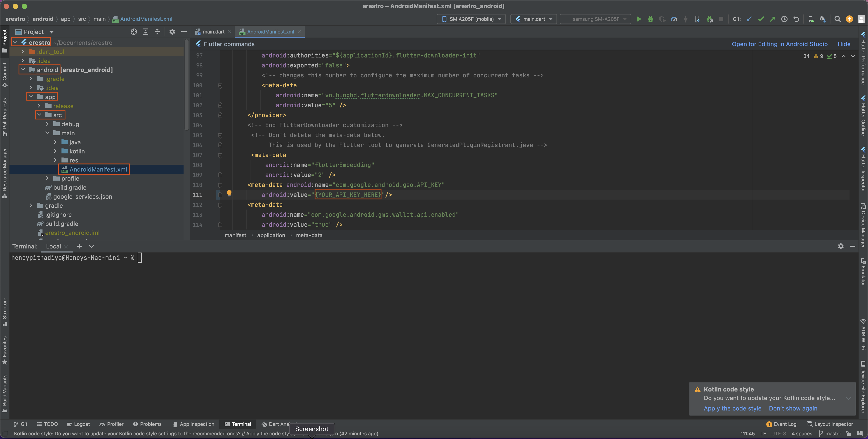
Task: Open the Layout Inspector button
Action: click(830, 424)
